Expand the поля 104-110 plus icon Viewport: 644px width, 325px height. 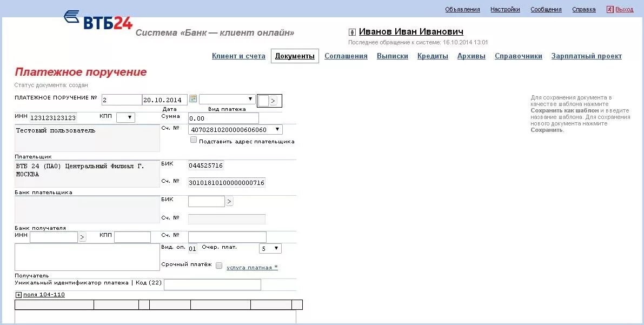click(x=18, y=295)
